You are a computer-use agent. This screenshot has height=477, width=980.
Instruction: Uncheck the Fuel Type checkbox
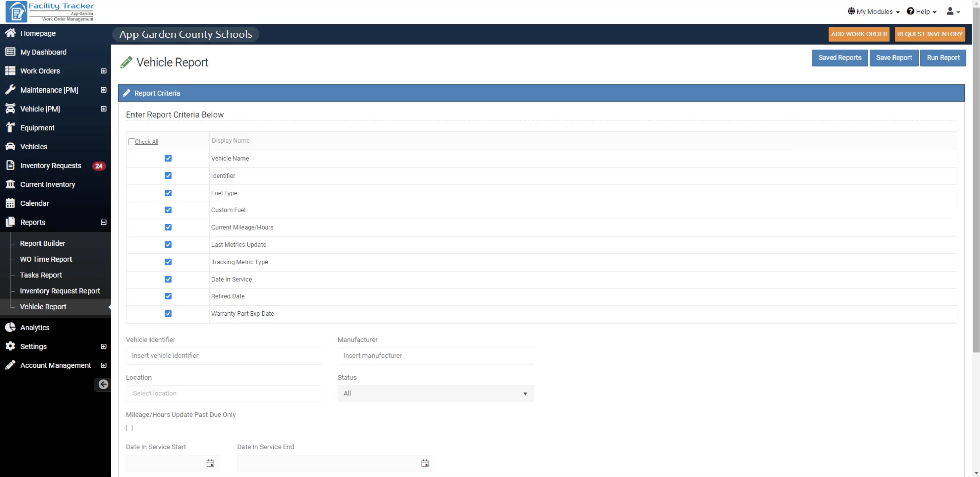(168, 193)
